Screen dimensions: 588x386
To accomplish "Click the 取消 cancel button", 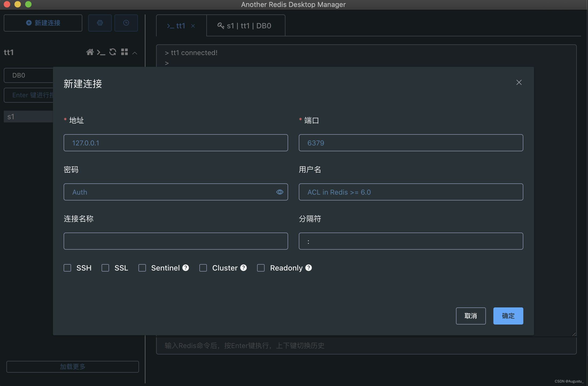I will (471, 316).
